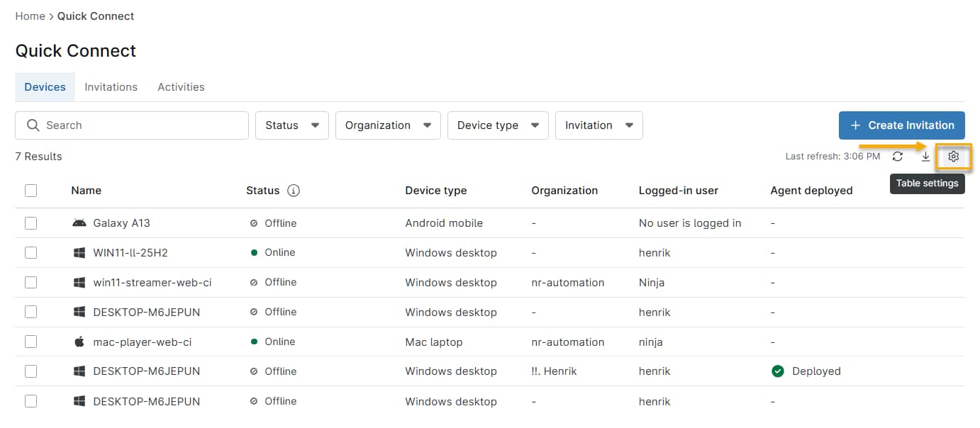This screenshot has height=428, width=980.
Task: Click the Android icon next to Galaxy A13
Action: [x=79, y=223]
